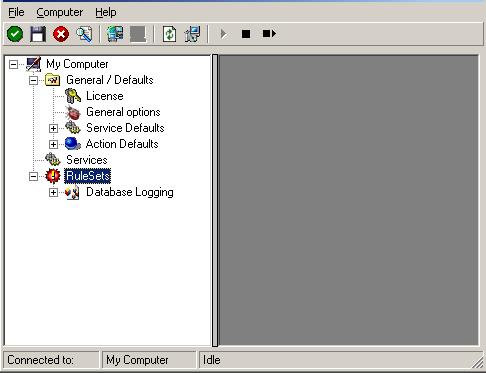Click the connect to computer toolbar icon
The width and height of the screenshot is (486, 373).
(x=115, y=34)
